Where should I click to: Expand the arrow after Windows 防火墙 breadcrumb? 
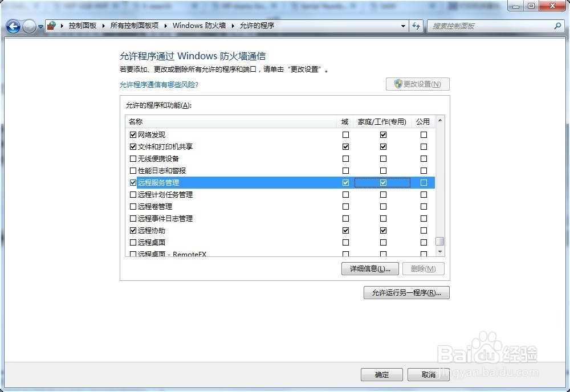233,26
